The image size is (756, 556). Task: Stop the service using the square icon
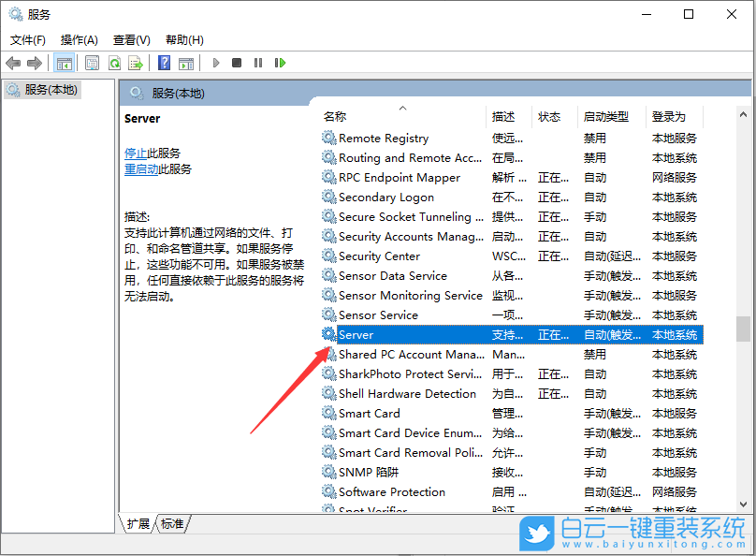[x=237, y=63]
